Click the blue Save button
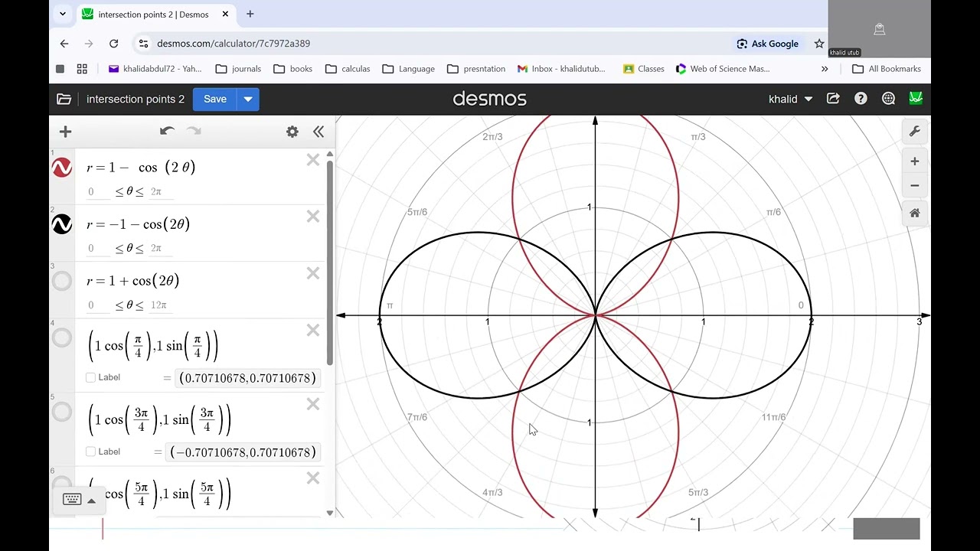This screenshot has height=551, width=980. click(x=215, y=99)
